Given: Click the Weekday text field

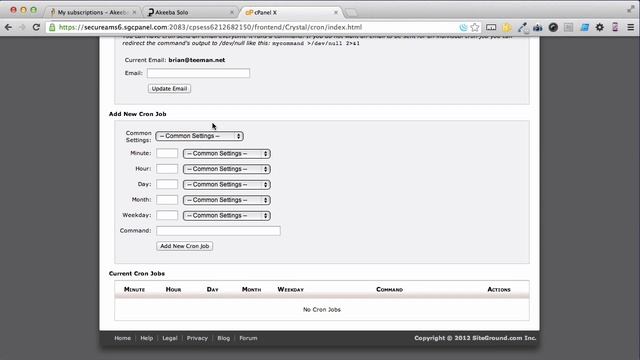Looking at the screenshot, I should (167, 215).
